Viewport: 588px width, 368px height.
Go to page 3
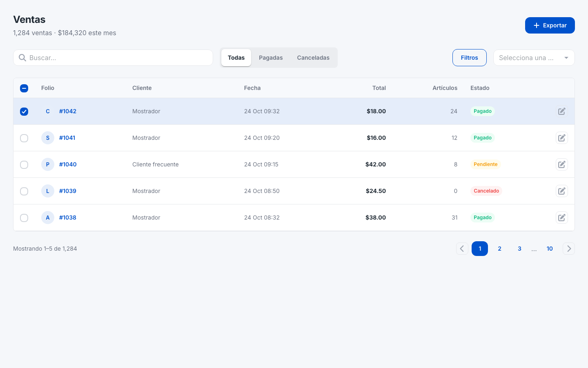[519, 249]
